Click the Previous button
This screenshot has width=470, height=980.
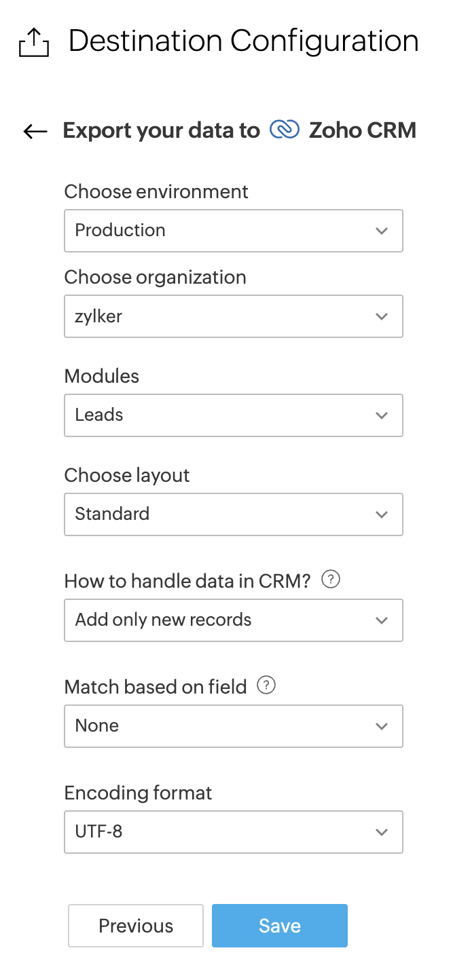coord(136,926)
